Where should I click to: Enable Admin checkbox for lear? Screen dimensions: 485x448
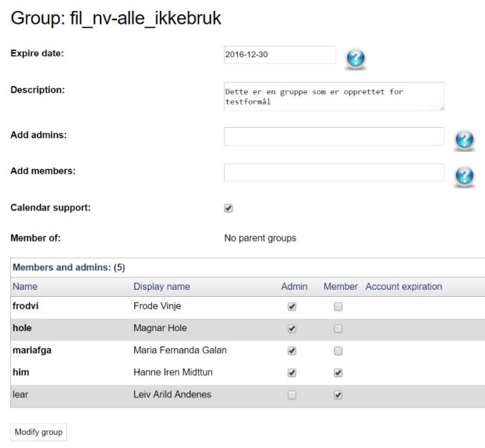pos(292,395)
